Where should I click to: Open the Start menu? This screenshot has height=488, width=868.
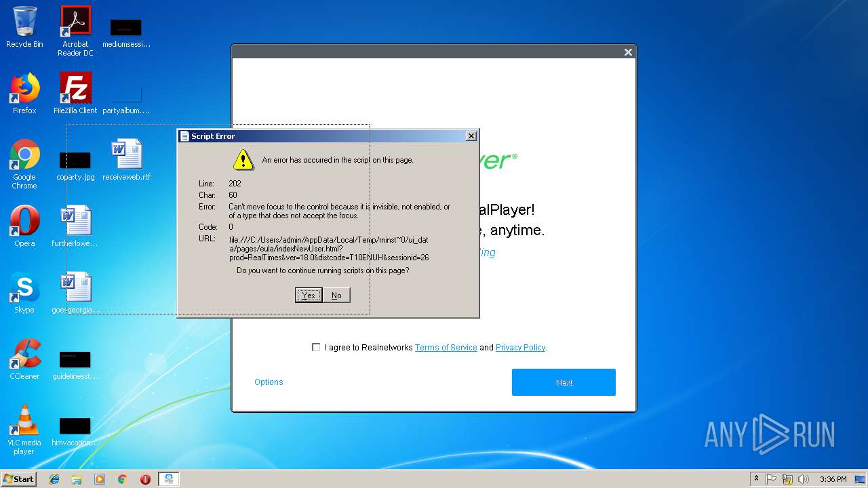(x=19, y=479)
